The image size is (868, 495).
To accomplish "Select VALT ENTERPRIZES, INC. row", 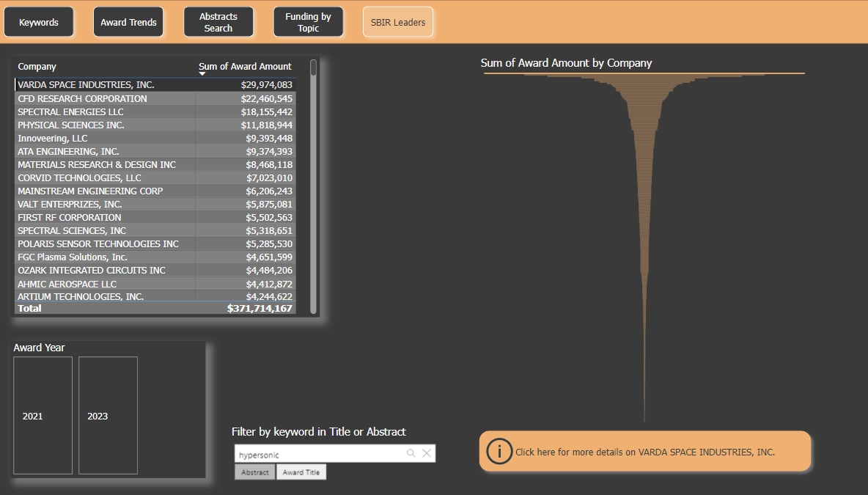I will [155, 205].
